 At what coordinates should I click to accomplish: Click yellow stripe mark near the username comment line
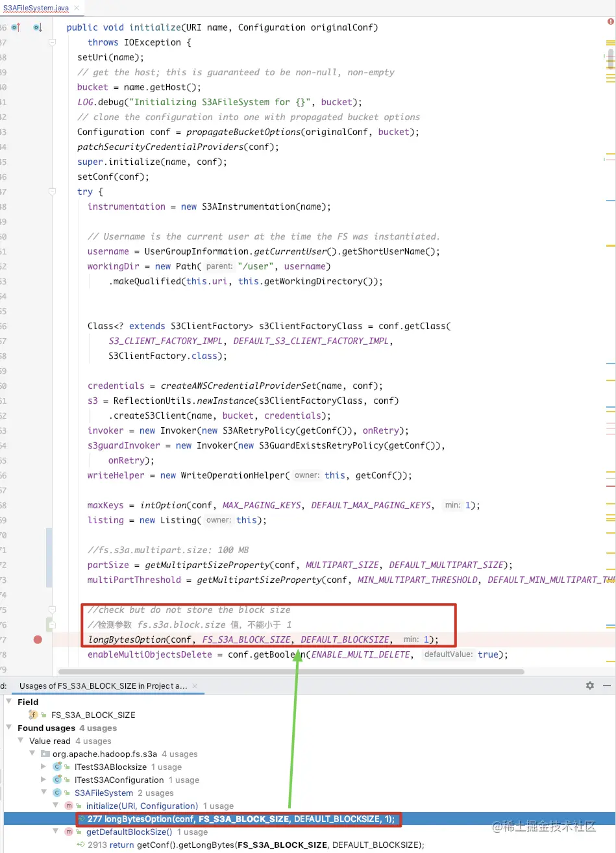[610, 245]
